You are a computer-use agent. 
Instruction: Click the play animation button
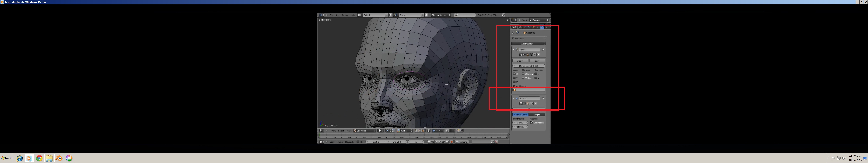click(x=440, y=142)
